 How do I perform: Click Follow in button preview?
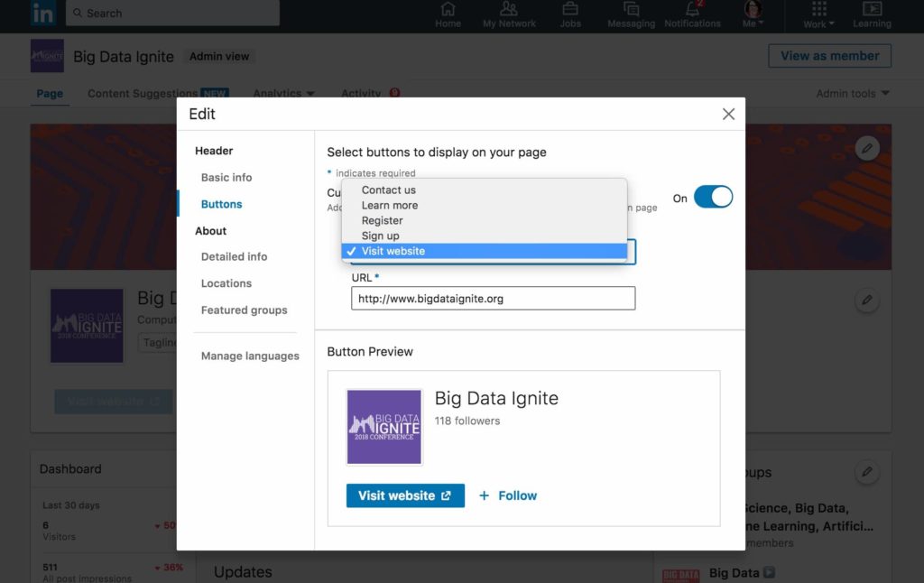[508, 495]
